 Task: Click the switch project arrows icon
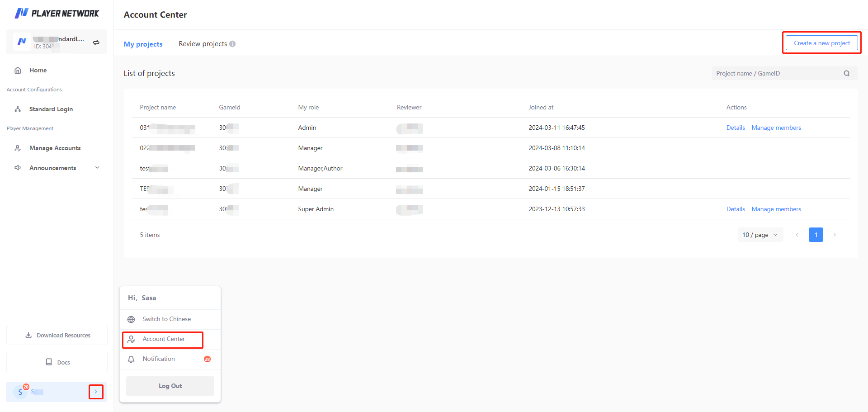click(96, 43)
